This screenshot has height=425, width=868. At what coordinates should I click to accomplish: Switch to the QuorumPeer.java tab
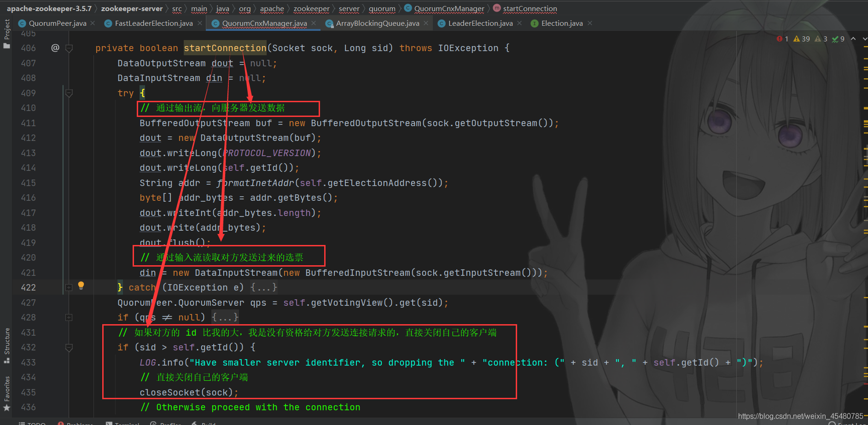(58, 23)
